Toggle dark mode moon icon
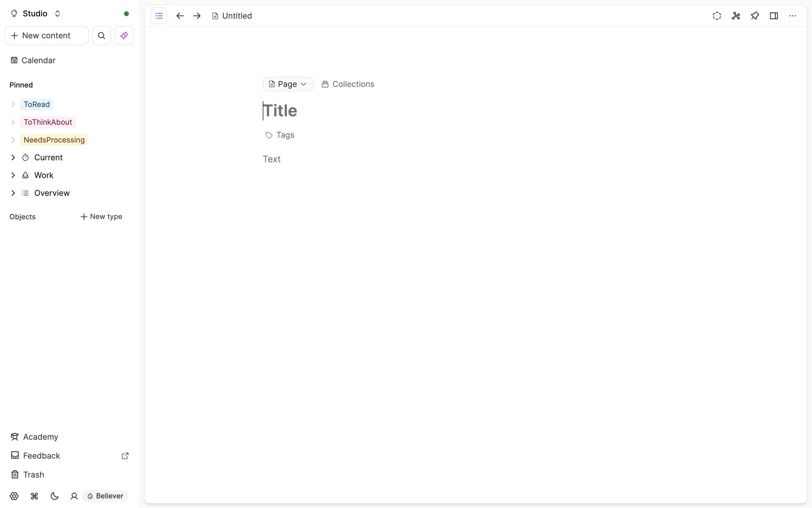 [54, 496]
